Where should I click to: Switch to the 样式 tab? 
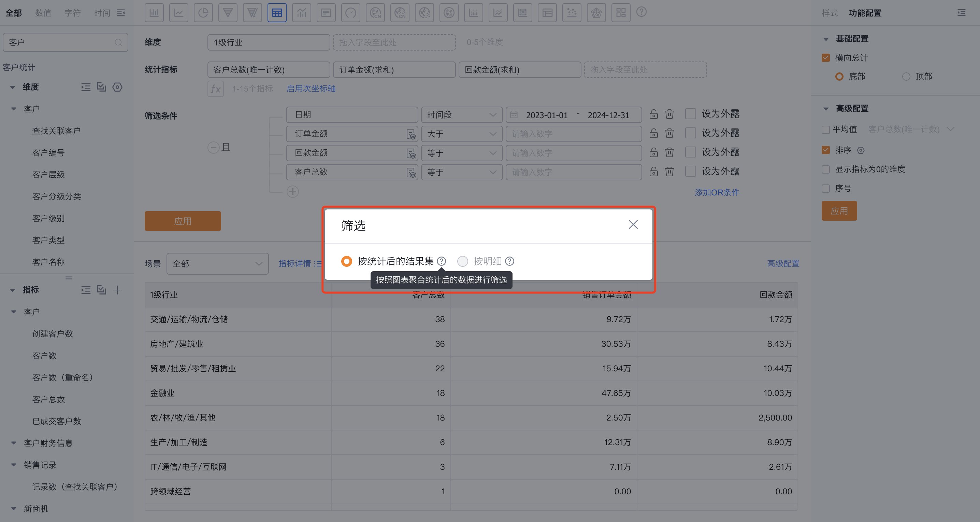830,13
